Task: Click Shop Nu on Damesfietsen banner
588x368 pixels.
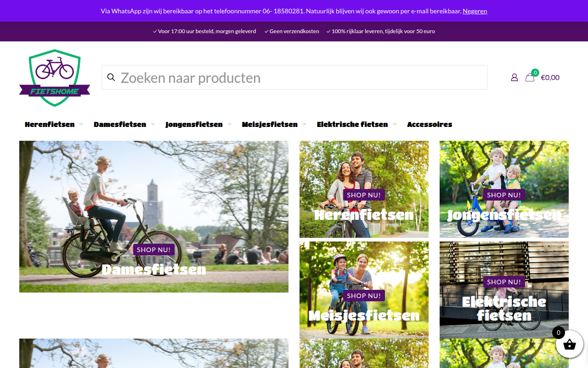Action: (154, 250)
